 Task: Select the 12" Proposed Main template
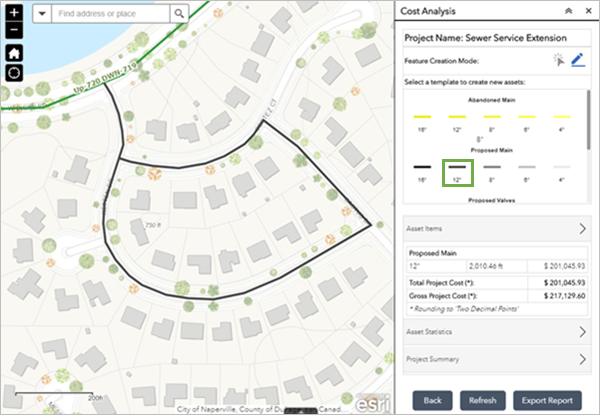(456, 171)
